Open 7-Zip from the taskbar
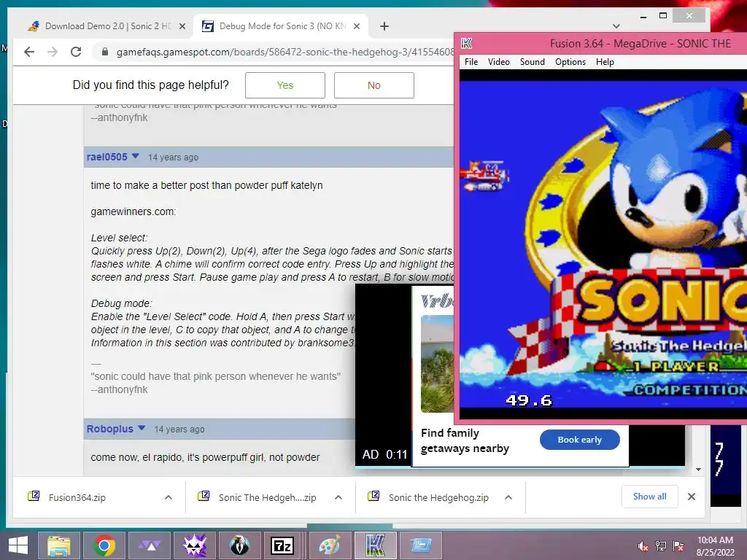Screen dimensions: 747x560 [282, 545]
